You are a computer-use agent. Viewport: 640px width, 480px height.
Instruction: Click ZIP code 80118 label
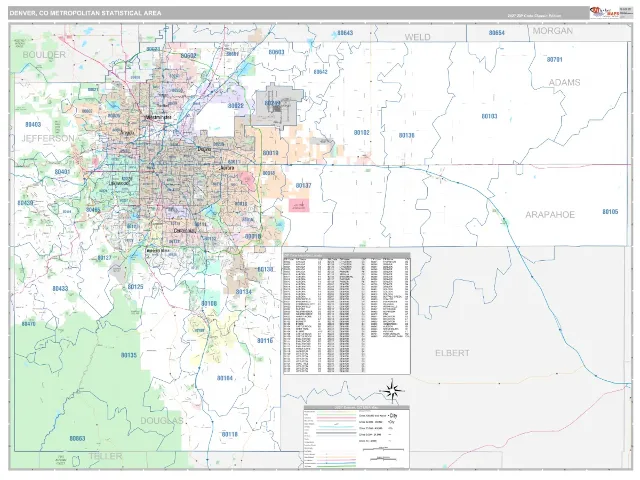click(230, 435)
